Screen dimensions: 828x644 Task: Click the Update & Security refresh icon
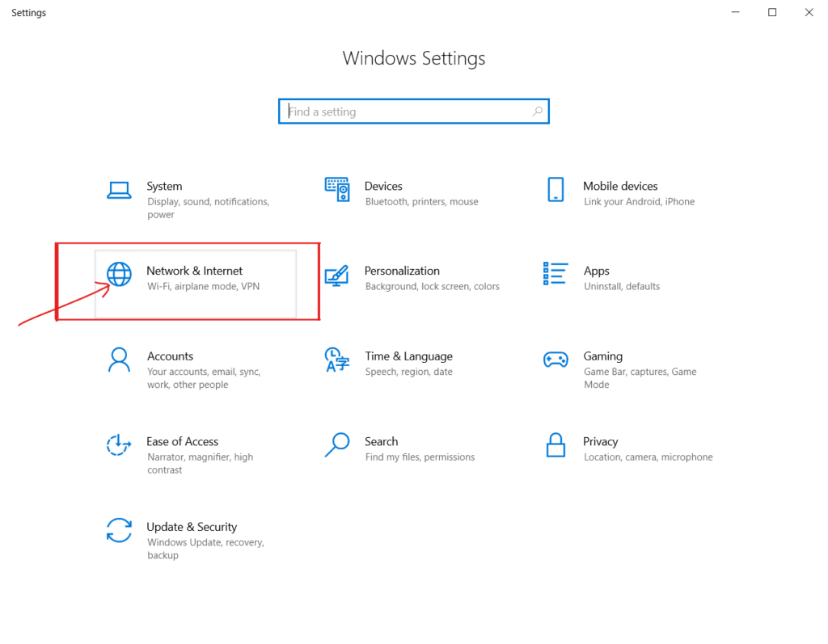119,531
